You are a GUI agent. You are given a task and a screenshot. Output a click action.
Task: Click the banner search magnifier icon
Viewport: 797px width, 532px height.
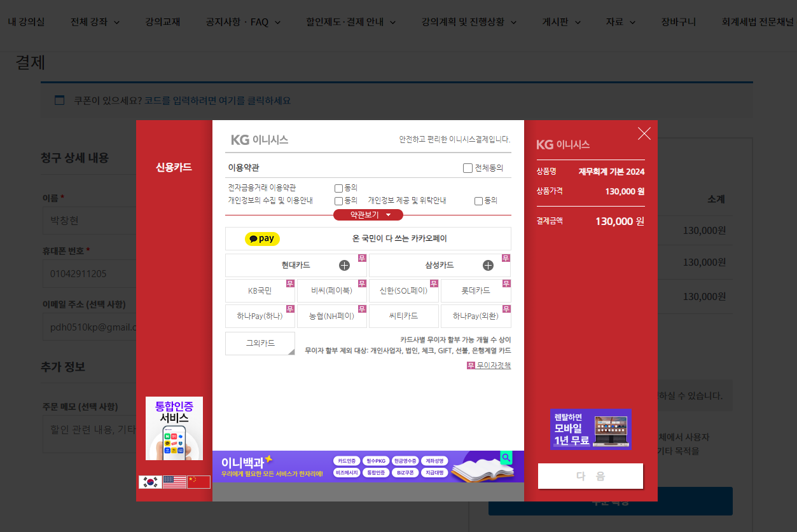pos(506,458)
